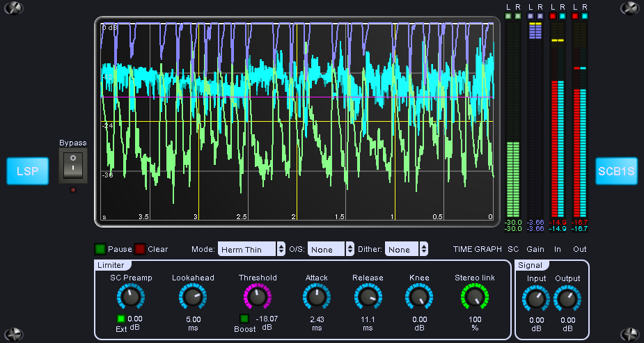644x343 pixels.
Task: Toggle the green Pause button
Action: [100, 249]
